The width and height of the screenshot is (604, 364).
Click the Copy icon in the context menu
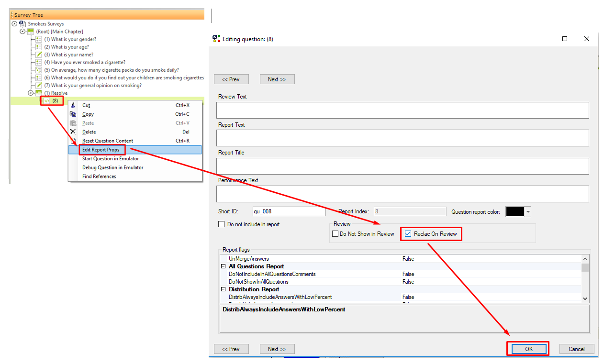(73, 114)
